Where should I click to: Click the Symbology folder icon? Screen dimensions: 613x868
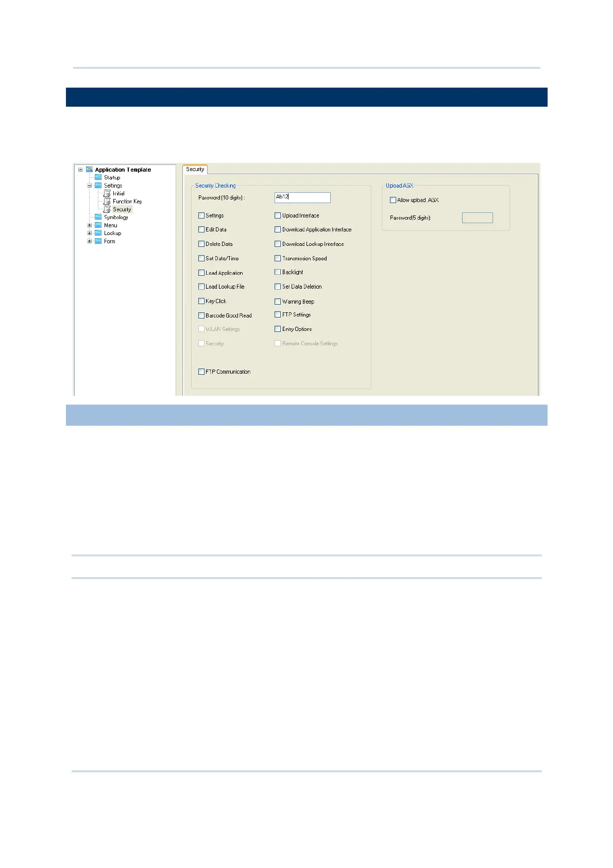[98, 217]
